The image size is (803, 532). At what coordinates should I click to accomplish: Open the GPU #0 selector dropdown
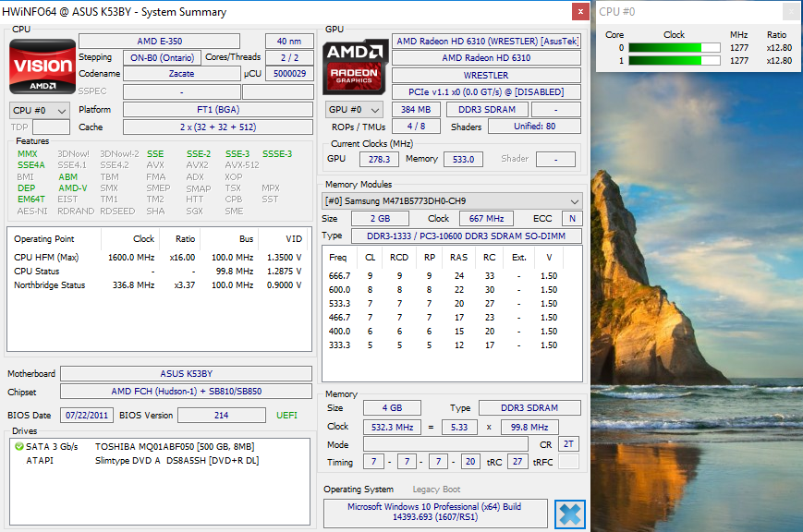click(x=354, y=110)
